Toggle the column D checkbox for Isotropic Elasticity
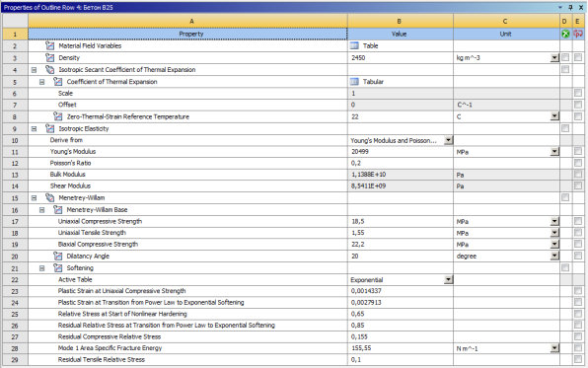 pyautogui.click(x=565, y=128)
